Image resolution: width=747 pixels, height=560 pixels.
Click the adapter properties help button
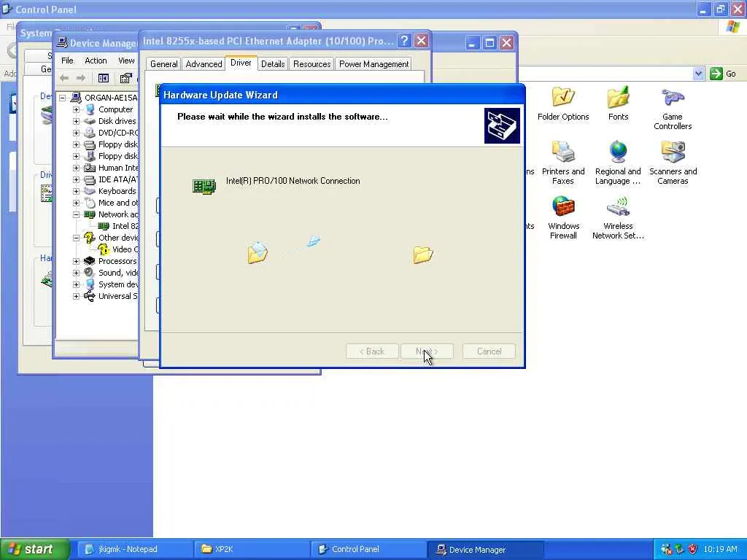(404, 41)
